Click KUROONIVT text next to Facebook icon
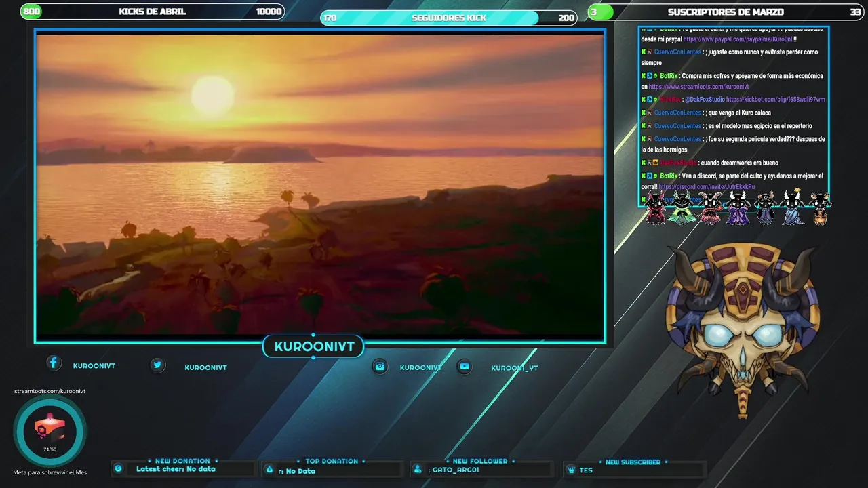The image size is (868, 488). [x=94, y=366]
